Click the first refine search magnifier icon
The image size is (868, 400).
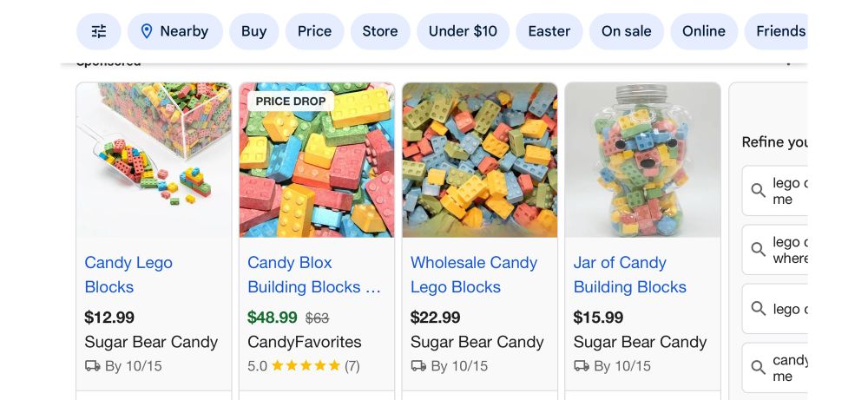pyautogui.click(x=758, y=190)
